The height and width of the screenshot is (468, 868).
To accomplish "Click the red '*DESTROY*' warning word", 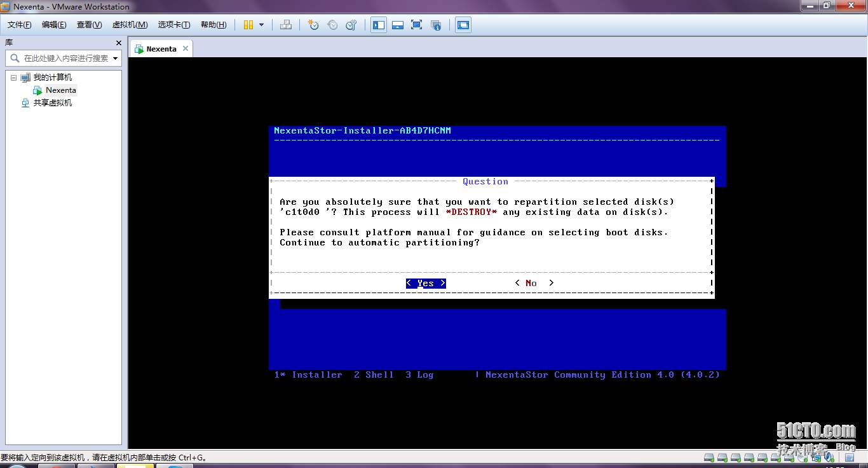I will point(471,212).
